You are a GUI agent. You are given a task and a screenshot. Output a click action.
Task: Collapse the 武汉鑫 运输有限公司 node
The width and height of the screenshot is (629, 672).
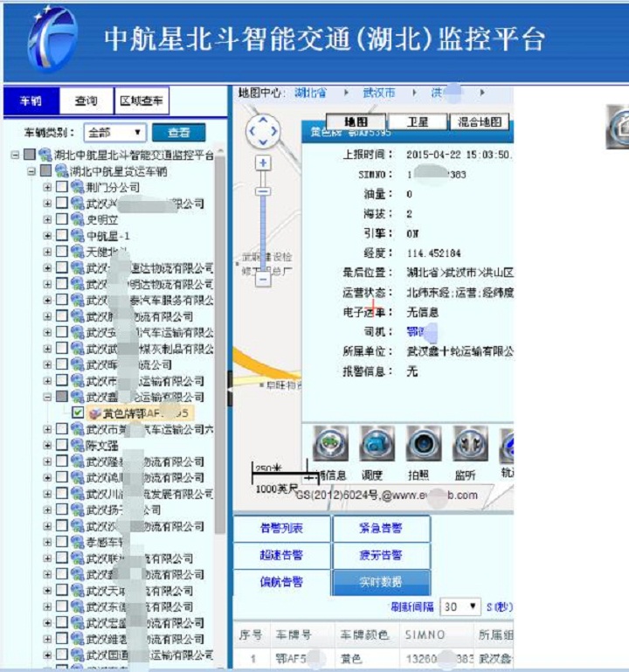(x=47, y=398)
